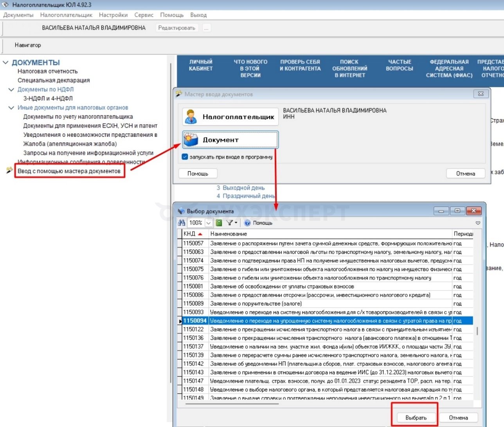The image size is (504, 427).
Task: Toggle 'запускать при входе в программу' checkbox
Action: tap(185, 157)
